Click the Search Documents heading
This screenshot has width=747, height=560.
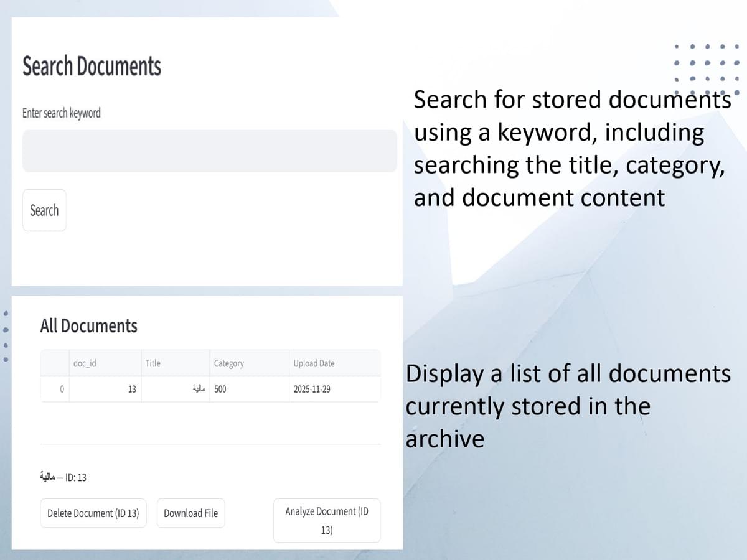[x=92, y=66]
